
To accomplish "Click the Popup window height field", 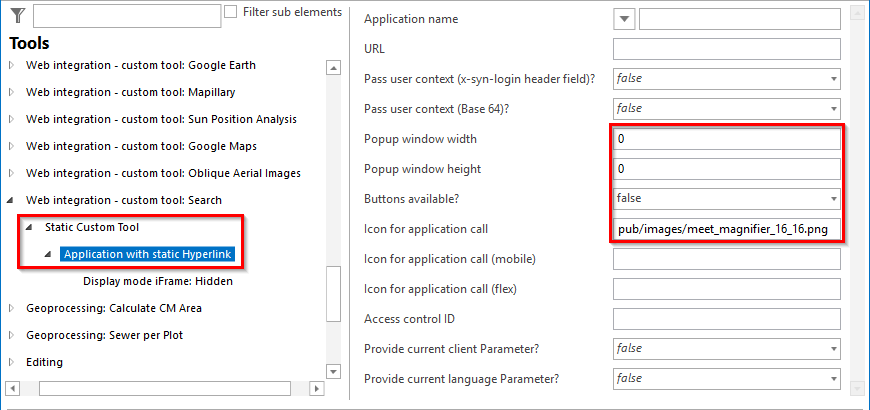I will tap(727, 169).
